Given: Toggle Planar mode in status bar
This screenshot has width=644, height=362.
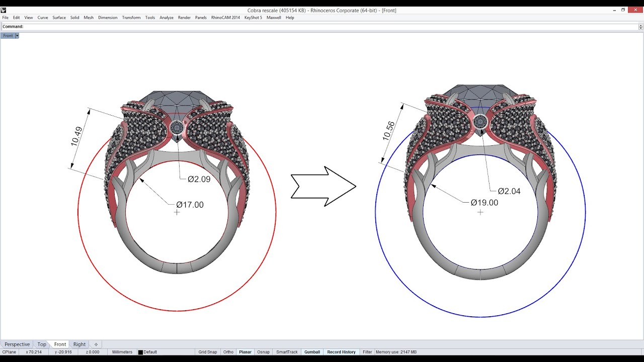Looking at the screenshot, I should pyautogui.click(x=245, y=352).
